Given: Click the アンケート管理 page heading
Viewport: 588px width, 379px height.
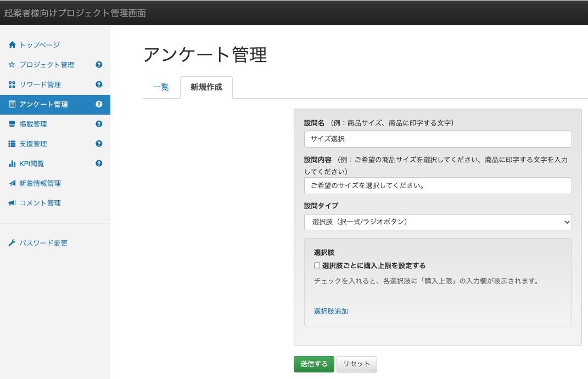Looking at the screenshot, I should pyautogui.click(x=205, y=55).
